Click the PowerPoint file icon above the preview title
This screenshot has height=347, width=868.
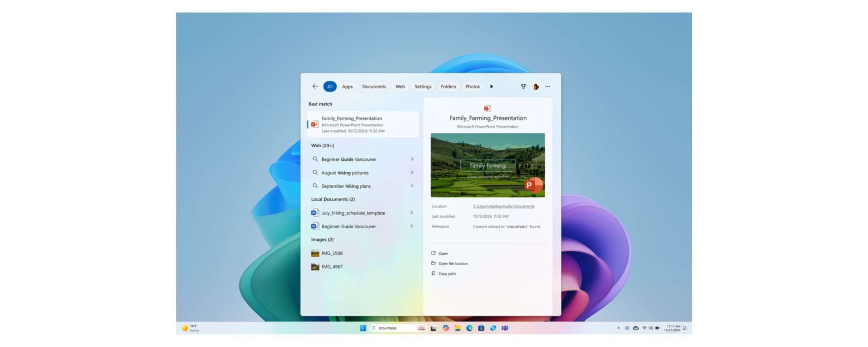tap(487, 108)
